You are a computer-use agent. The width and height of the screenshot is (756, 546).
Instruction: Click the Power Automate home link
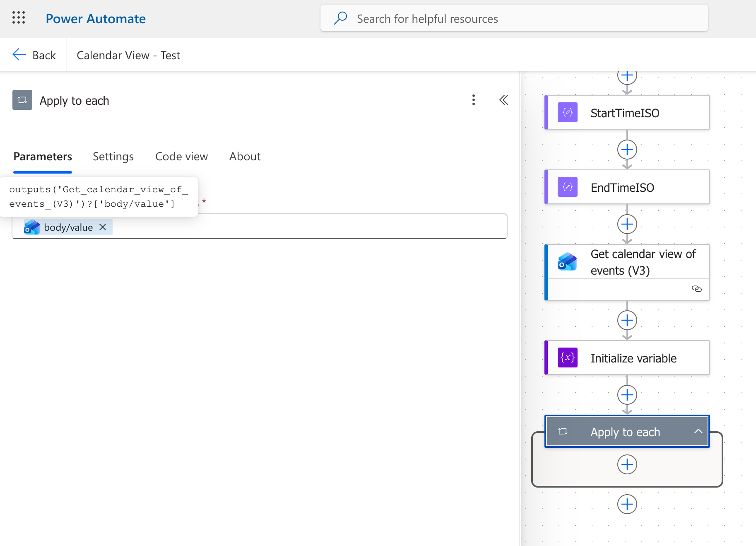tap(96, 19)
